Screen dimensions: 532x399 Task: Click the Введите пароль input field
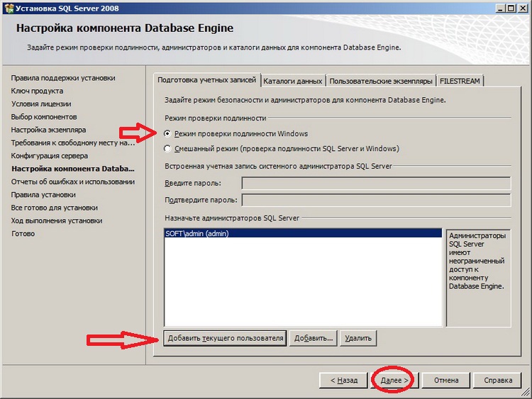376,184
